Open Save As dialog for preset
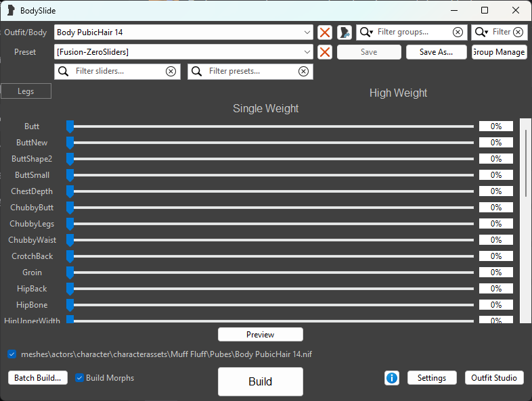532x401 pixels. [x=436, y=52]
